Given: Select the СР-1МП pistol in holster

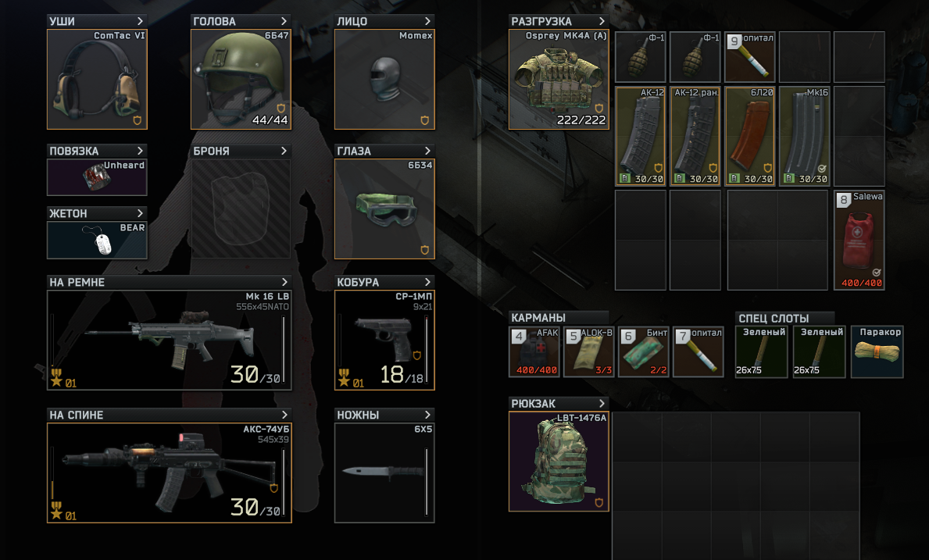Looking at the screenshot, I should pos(384,340).
